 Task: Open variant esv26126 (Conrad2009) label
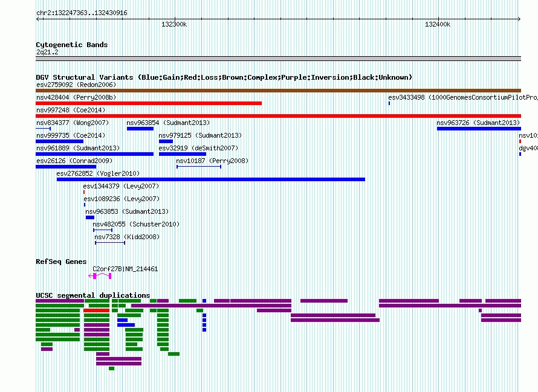pos(74,161)
